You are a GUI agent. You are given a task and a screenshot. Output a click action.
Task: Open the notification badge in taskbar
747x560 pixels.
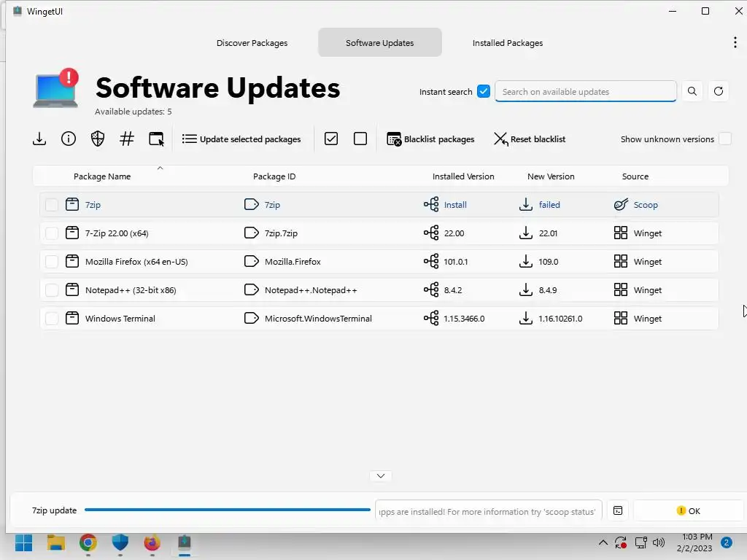pos(727,542)
